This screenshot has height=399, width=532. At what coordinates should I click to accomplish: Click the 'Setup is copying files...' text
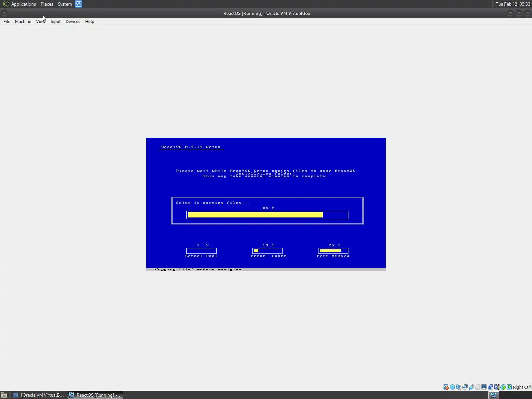(x=213, y=203)
